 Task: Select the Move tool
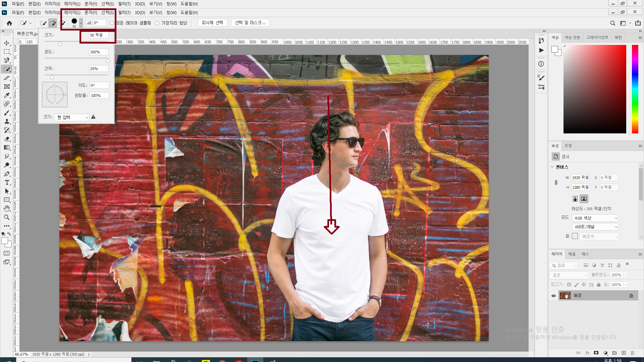coord(7,43)
